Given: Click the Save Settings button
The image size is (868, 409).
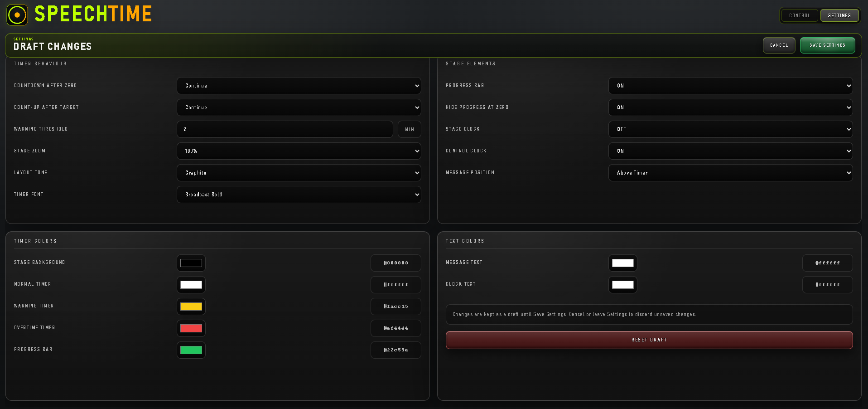Looking at the screenshot, I should [x=827, y=45].
